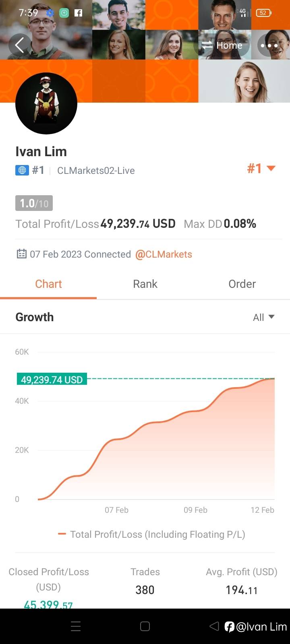Tap the CLMarkets02-Live account label
Viewport: 290px width, 644px height.
click(x=96, y=171)
